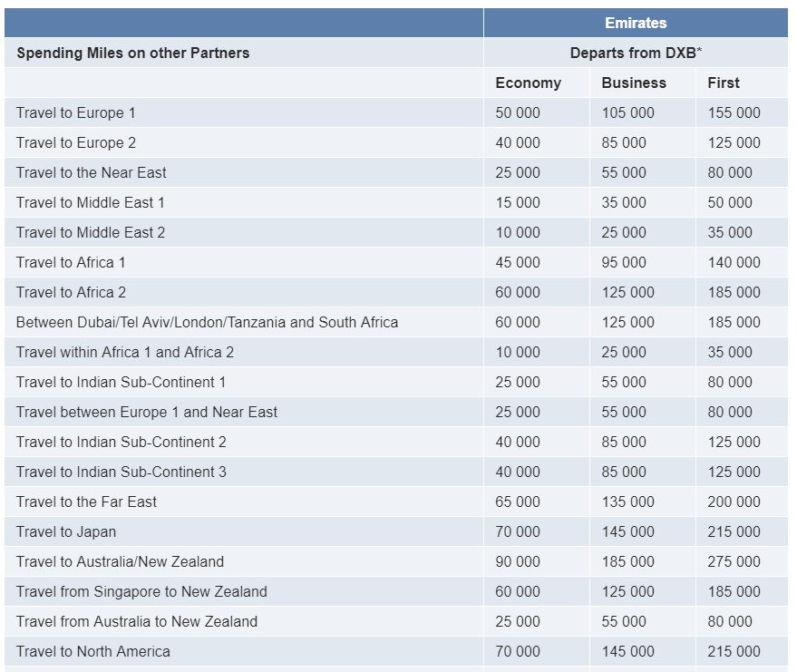Click Japan First value 215 000
This screenshot has height=672, width=797.
coord(734,532)
